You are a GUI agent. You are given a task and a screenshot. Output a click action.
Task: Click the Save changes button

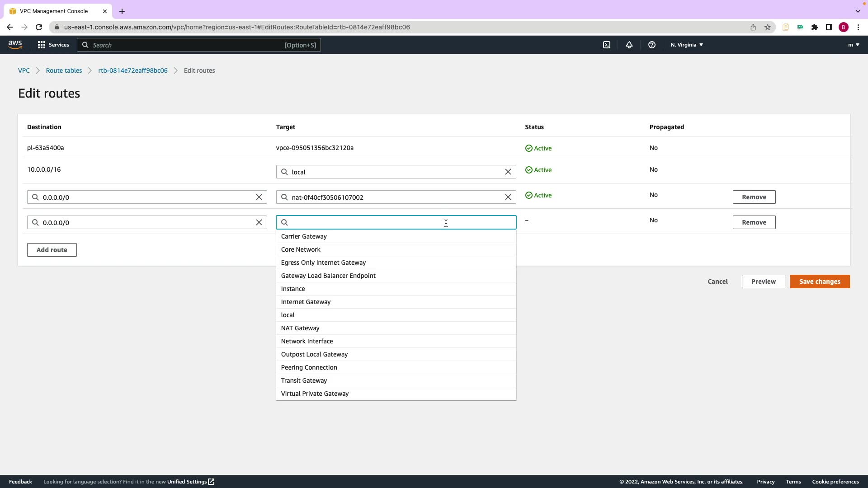pyautogui.click(x=819, y=282)
